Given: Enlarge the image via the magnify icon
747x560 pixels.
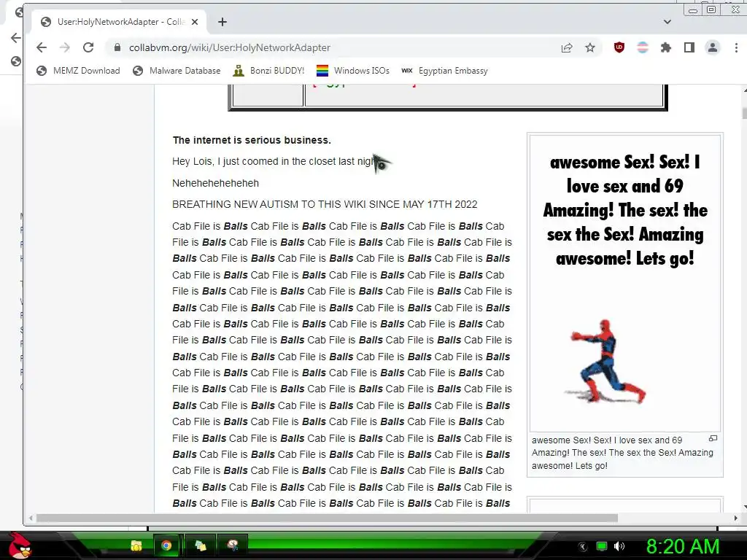Looking at the screenshot, I should [713, 438].
